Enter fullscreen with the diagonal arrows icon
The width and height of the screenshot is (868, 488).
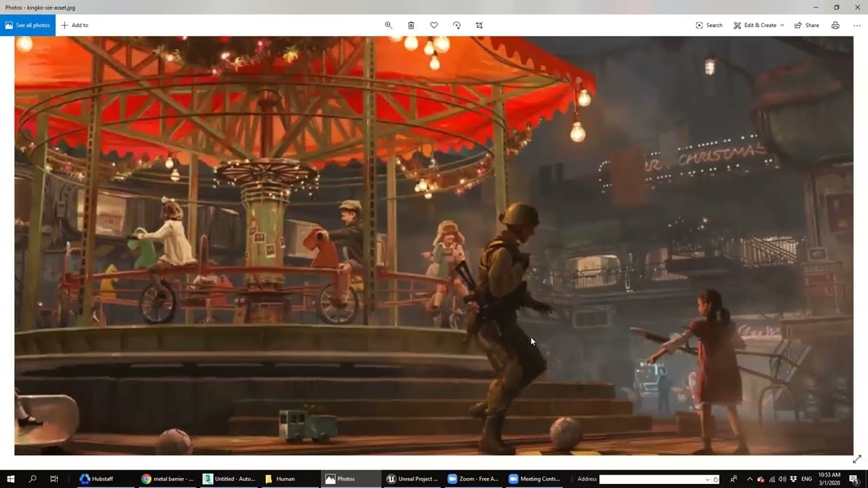tap(857, 459)
